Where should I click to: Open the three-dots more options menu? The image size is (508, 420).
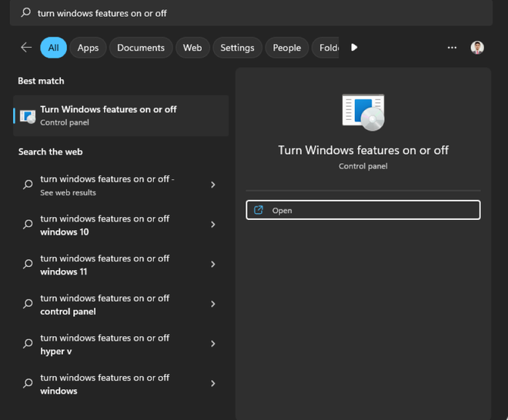pyautogui.click(x=452, y=48)
